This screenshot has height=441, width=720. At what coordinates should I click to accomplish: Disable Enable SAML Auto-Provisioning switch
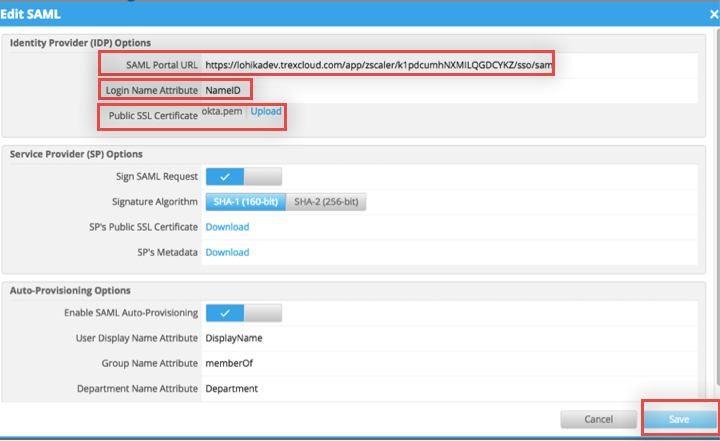(244, 313)
